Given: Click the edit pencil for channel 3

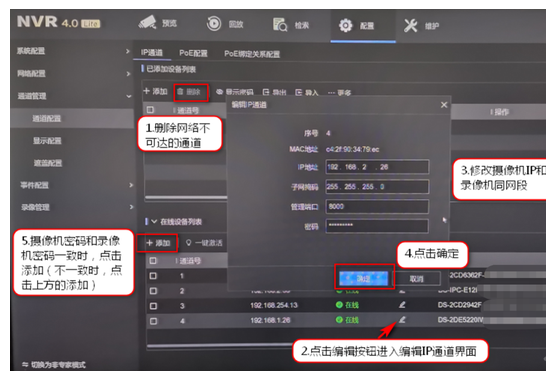Looking at the screenshot, I should 402,305.
